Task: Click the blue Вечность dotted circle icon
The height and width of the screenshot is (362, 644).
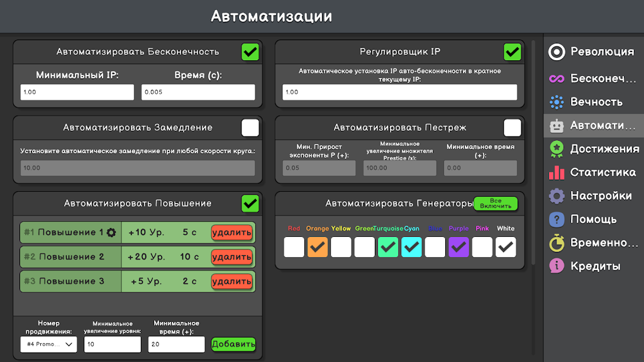Action: [x=557, y=102]
